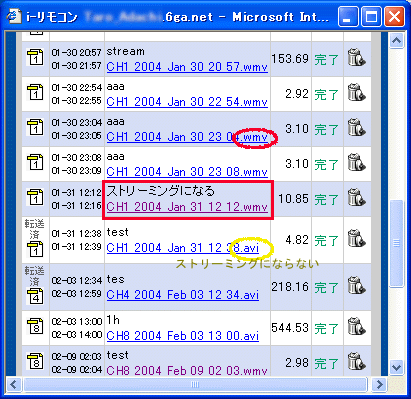This screenshot has height=399, width=411.
Task: Click channel 1 icon for 01-31 12:38 test entry
Action: pos(35,249)
